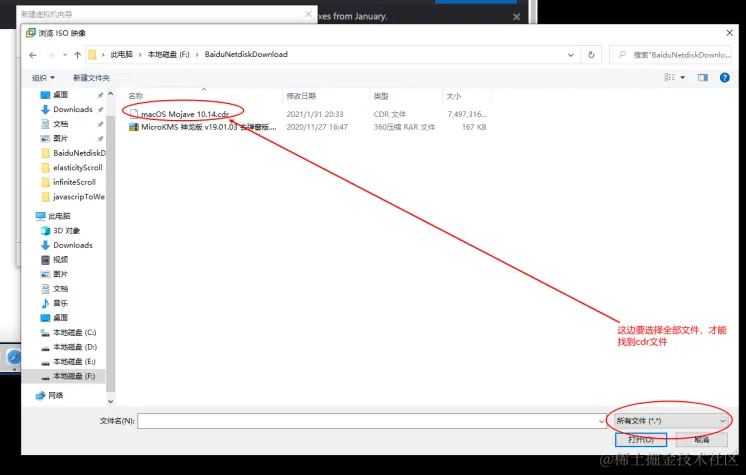The image size is (746, 475).
Task: Click the 打开(O) button
Action: (640, 440)
